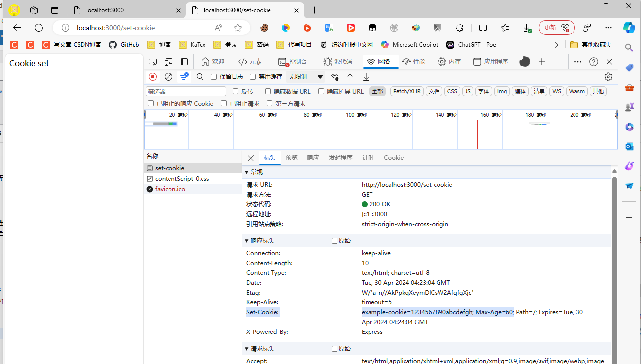The width and height of the screenshot is (641, 364).
Task: Check 已阻止的响应 Cookie option
Action: [151, 103]
